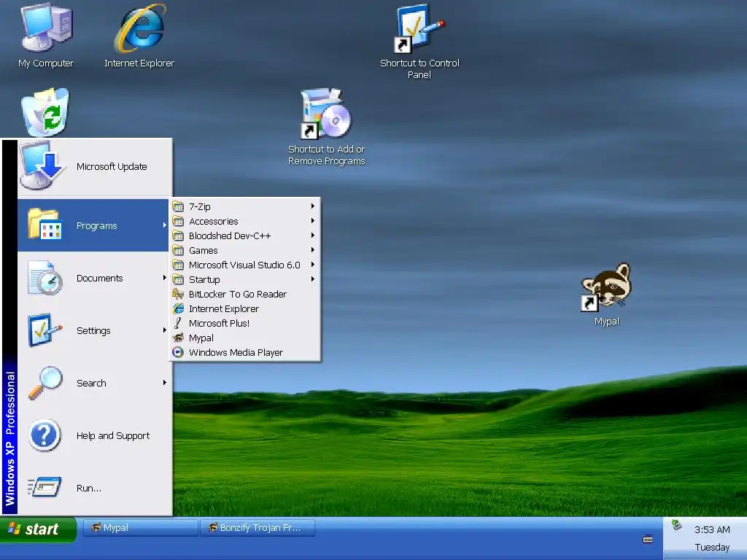Open Help and Support from Start menu
The image size is (747, 560).
95,435
